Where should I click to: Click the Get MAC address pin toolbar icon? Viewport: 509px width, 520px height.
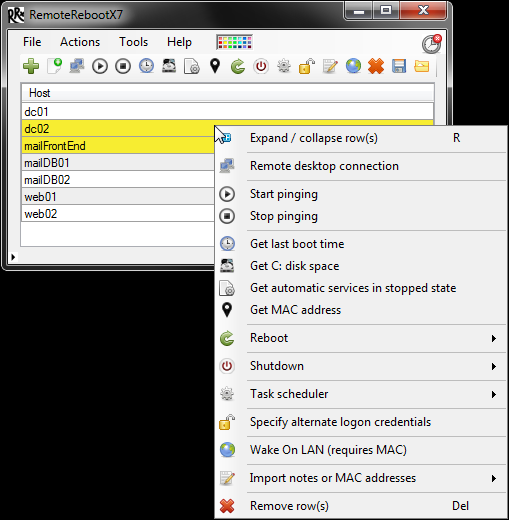click(x=215, y=66)
